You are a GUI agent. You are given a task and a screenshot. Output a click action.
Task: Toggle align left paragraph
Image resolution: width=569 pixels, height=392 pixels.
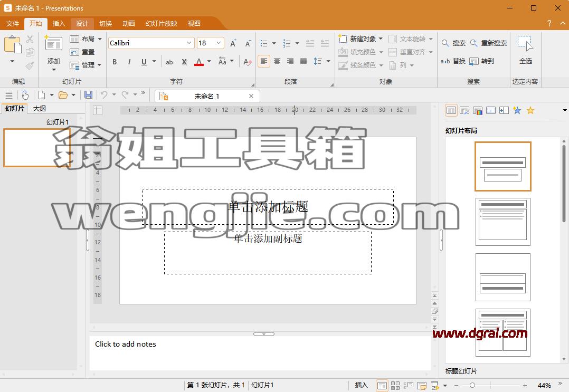[x=264, y=61]
